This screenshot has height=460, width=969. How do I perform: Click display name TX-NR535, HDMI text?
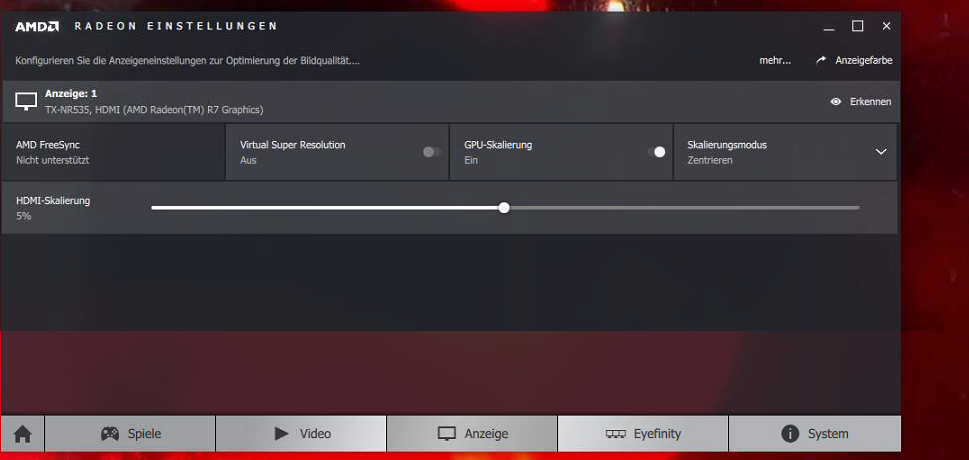[x=154, y=110]
